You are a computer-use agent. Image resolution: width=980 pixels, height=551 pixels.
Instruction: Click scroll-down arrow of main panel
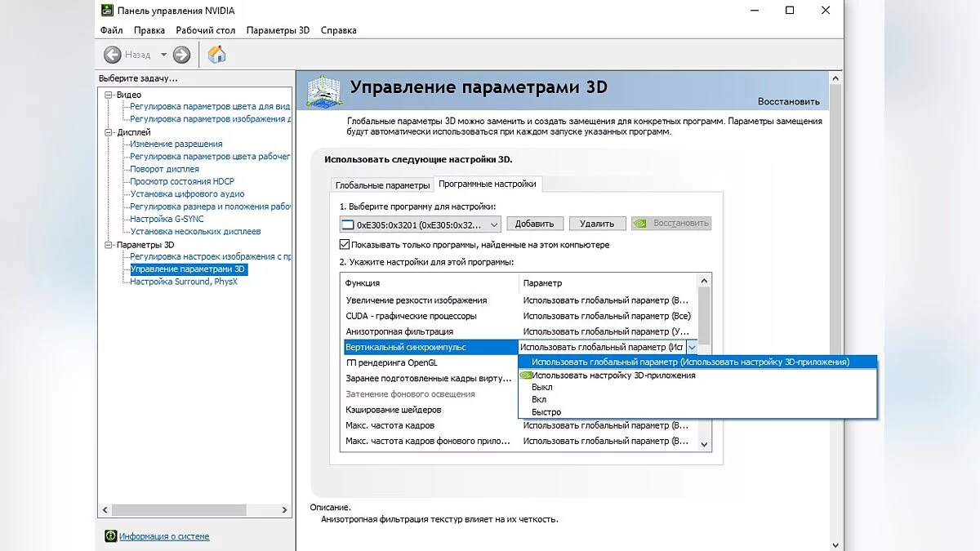835,544
